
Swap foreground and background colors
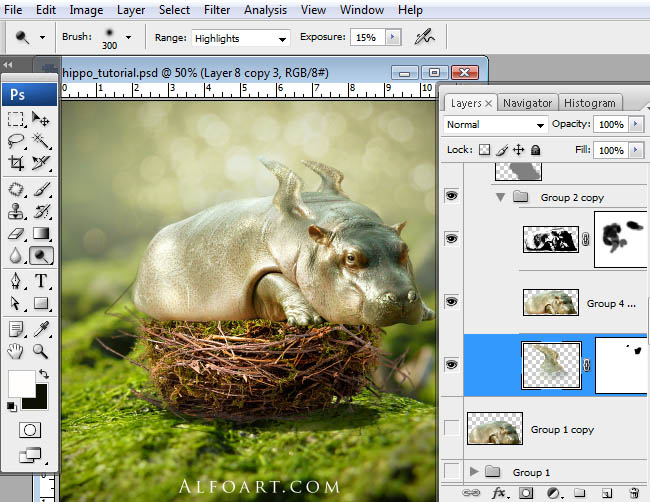point(44,374)
